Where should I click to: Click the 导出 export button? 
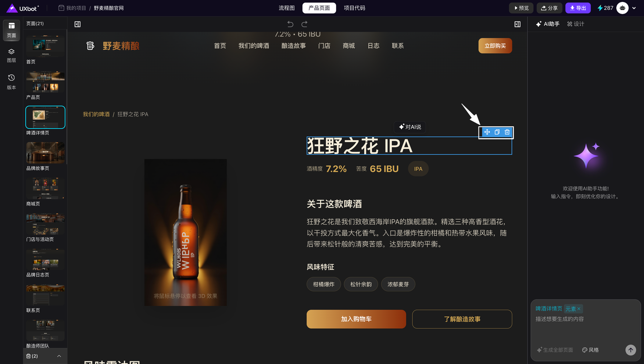578,8
